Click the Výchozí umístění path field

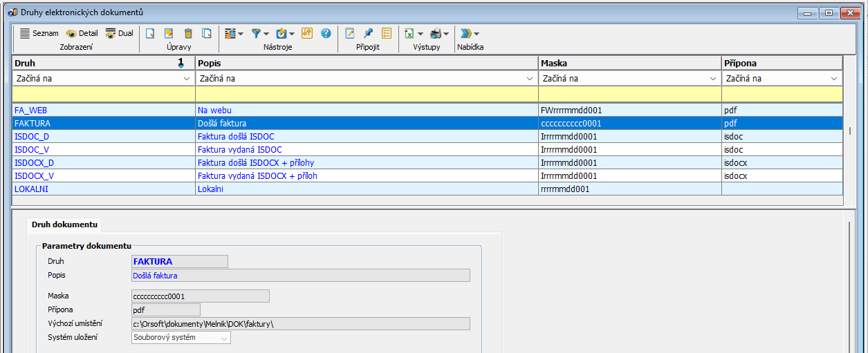click(x=301, y=324)
